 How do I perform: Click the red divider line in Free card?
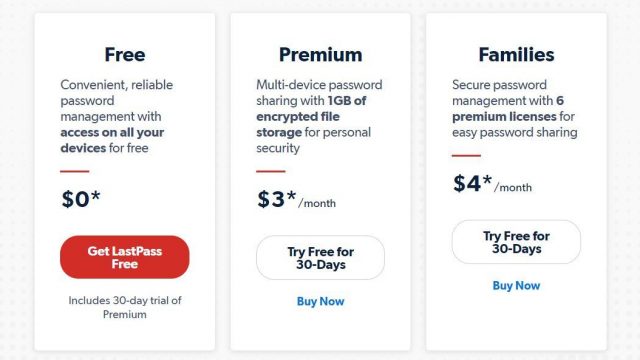[75, 171]
